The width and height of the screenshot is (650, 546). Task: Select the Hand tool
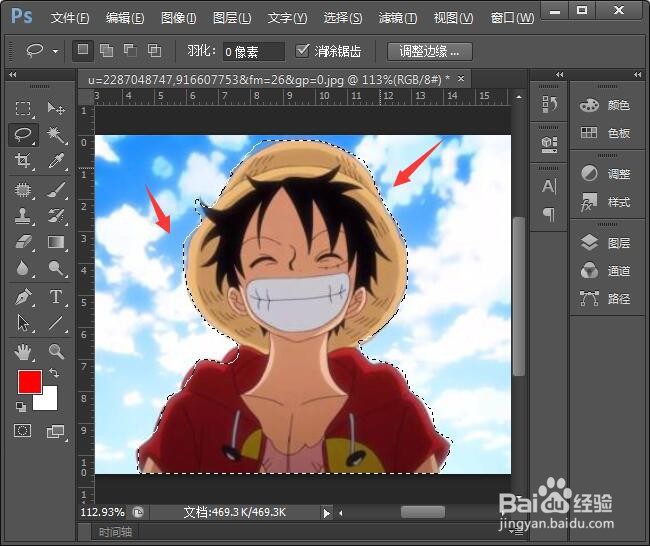tap(23, 352)
